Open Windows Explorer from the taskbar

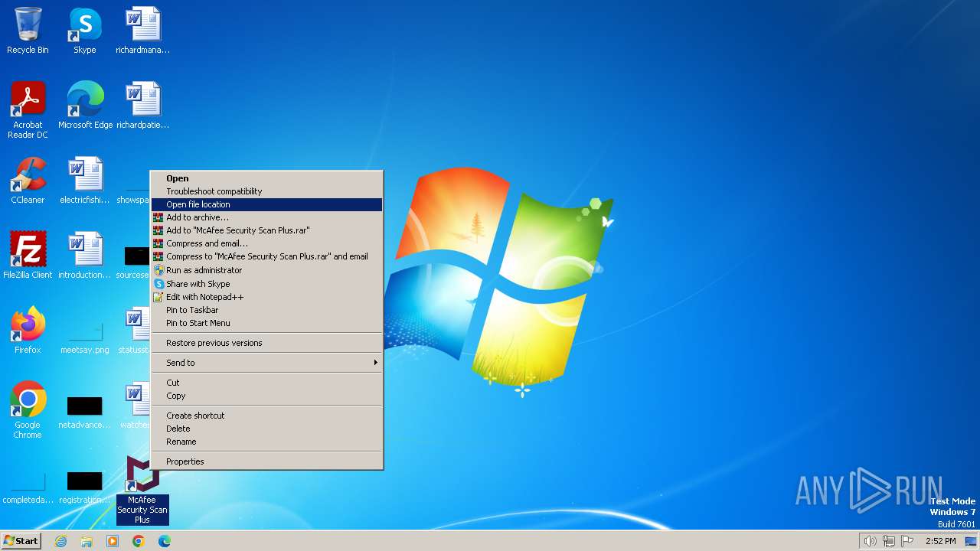click(87, 541)
